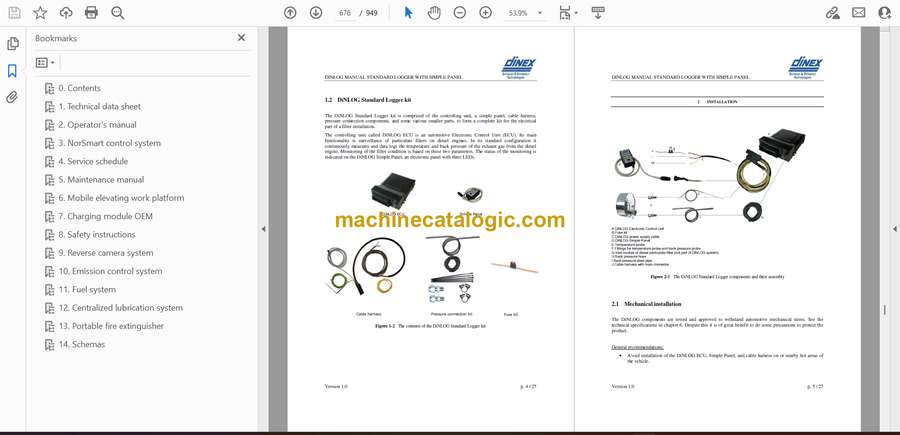Open bookmark 3. NorSmart control system

click(x=110, y=143)
